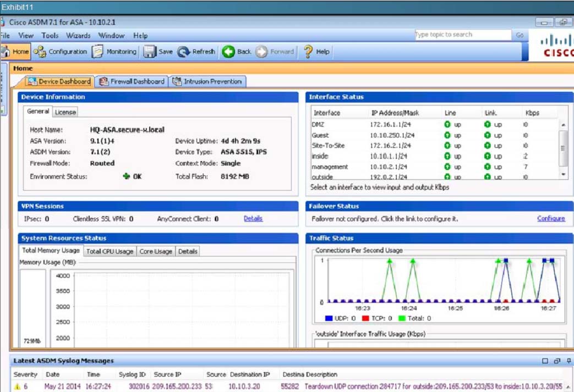Click the Interface column header

pos(326,113)
